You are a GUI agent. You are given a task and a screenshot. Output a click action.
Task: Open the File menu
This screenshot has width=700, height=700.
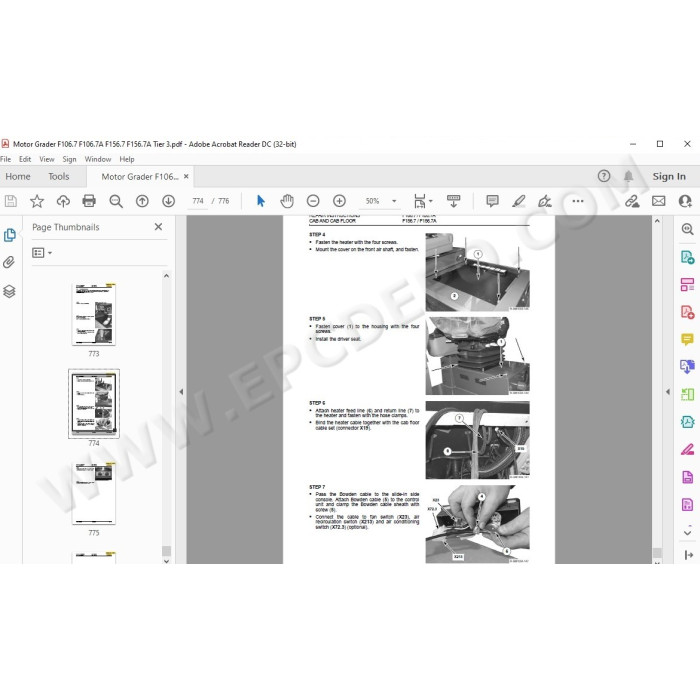tap(6, 159)
